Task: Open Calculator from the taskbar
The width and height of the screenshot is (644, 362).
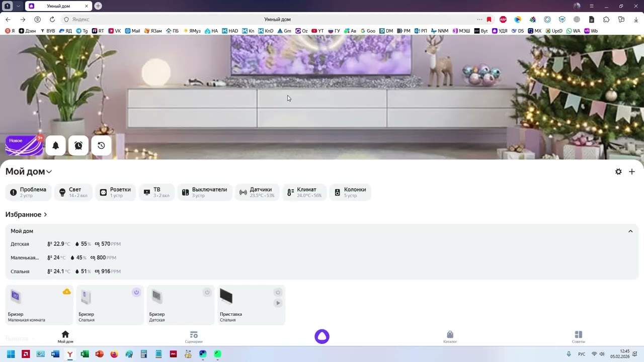Action: click(x=144, y=354)
